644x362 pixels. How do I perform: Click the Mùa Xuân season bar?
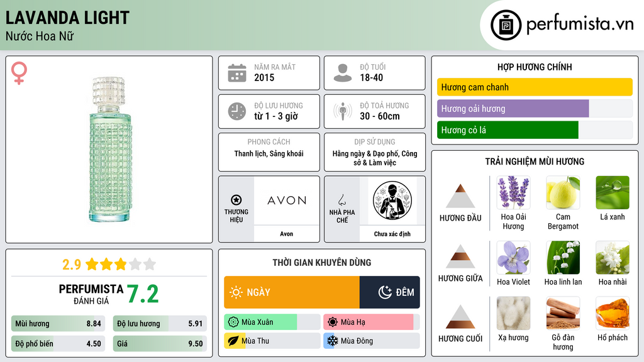(272, 322)
